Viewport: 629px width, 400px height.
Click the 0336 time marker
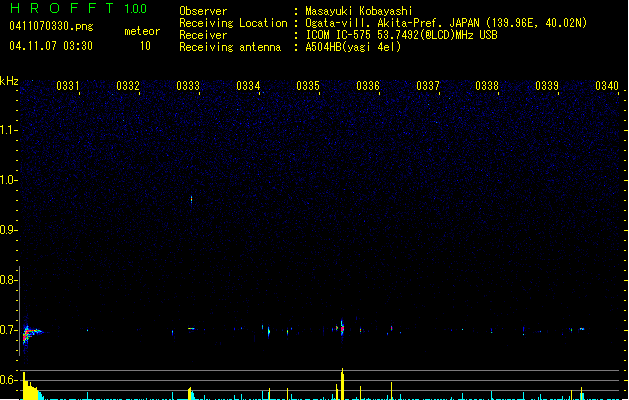368,86
